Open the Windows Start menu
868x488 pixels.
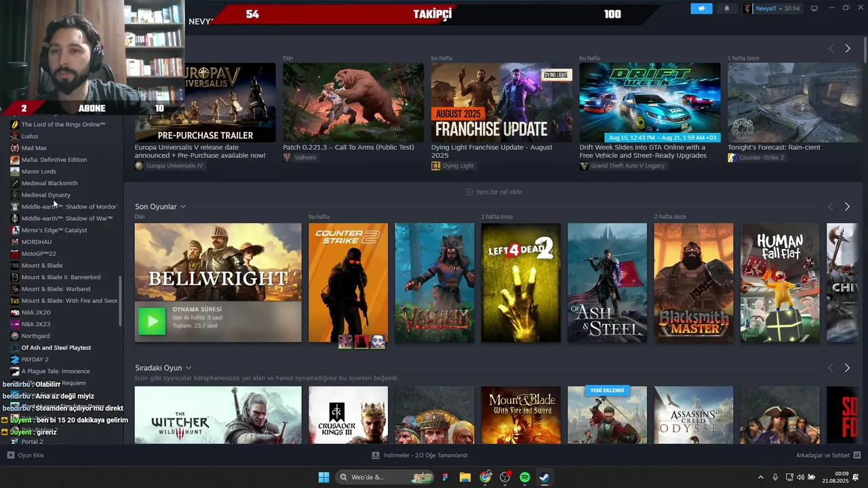click(323, 477)
